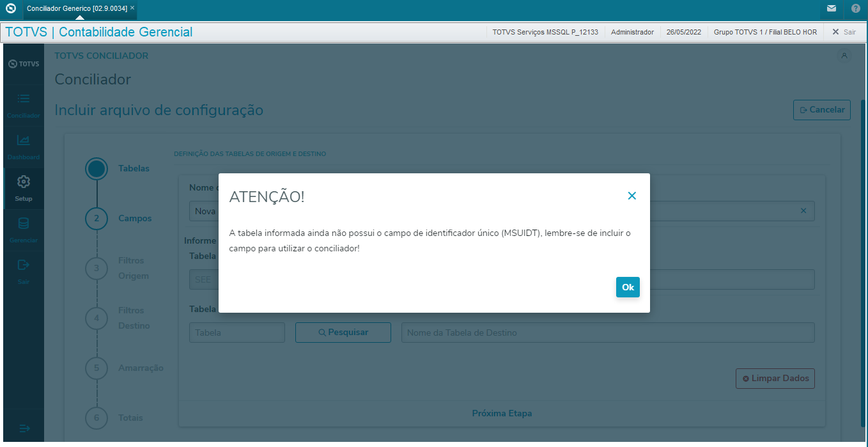Click the Limpar Dados button
The width and height of the screenshot is (868, 447).
(x=775, y=379)
